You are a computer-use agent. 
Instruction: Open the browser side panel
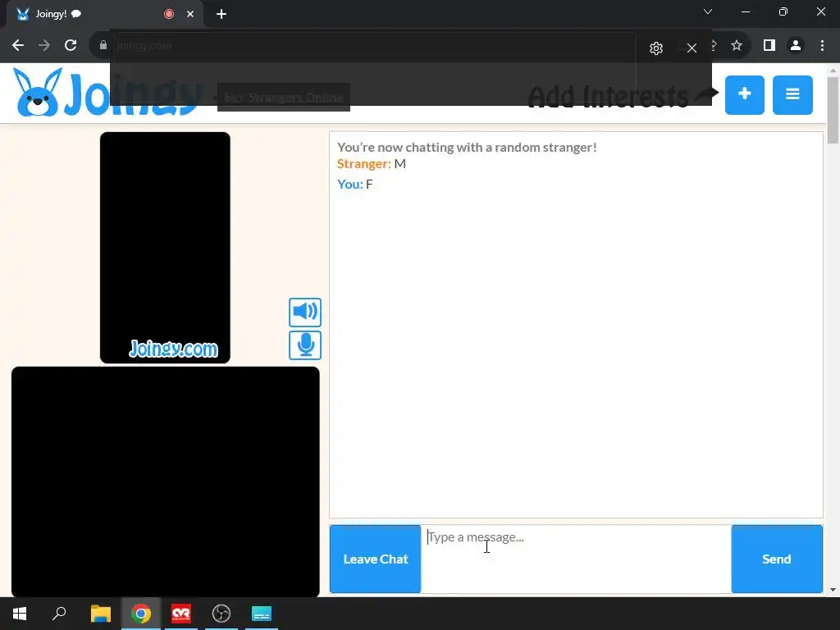pyautogui.click(x=769, y=46)
